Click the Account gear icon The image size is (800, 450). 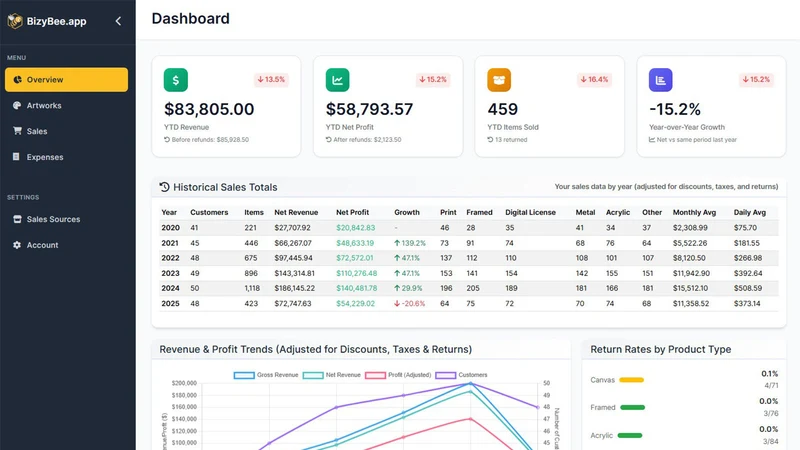(17, 245)
